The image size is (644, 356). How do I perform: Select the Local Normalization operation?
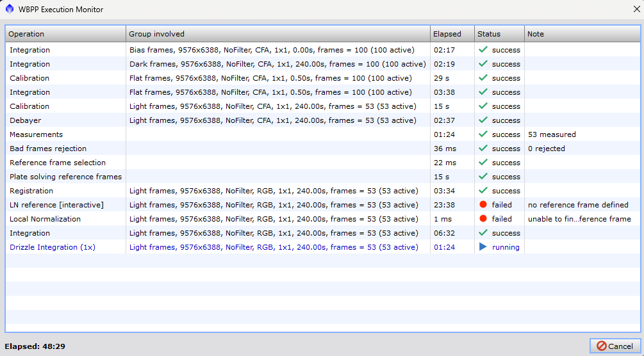45,219
